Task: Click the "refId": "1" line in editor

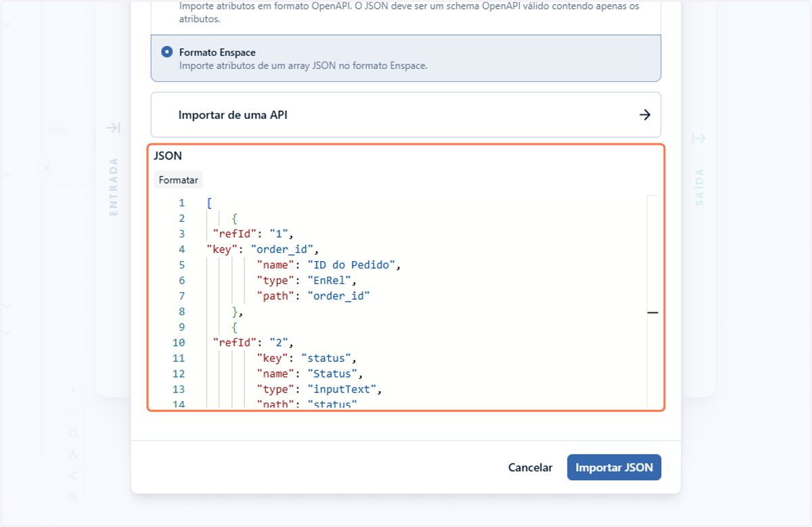Action: (253, 234)
